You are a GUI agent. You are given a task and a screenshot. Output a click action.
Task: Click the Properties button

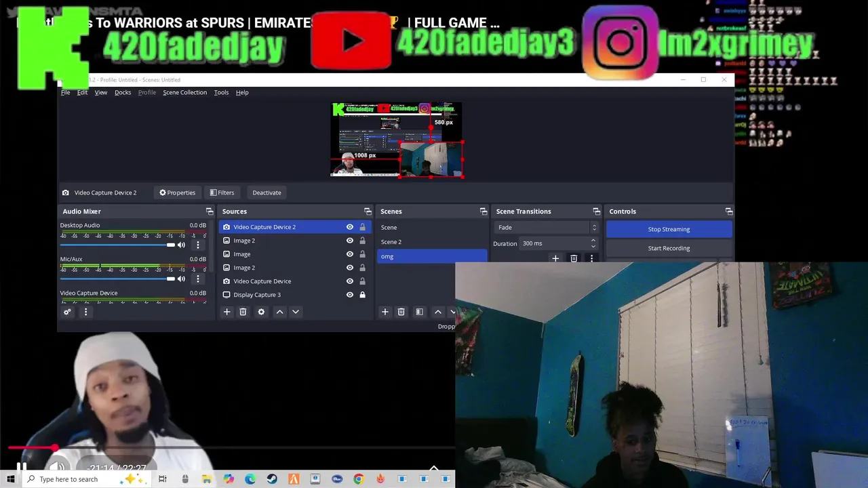click(177, 192)
